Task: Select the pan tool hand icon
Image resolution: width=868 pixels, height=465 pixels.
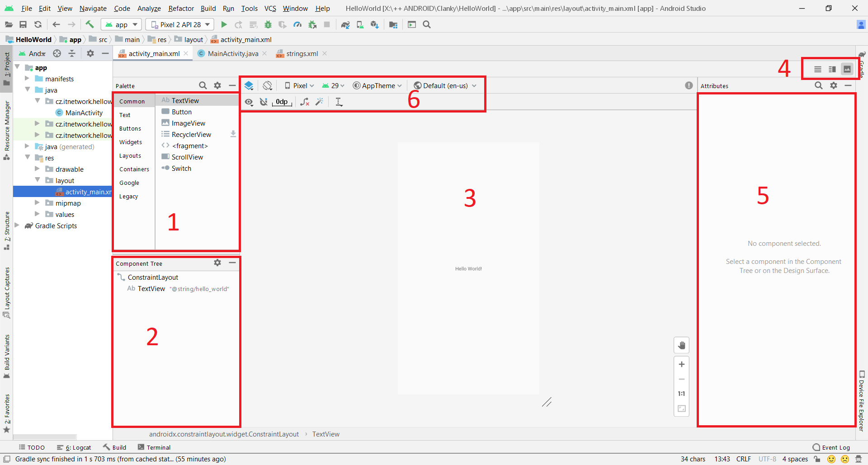Action: pyautogui.click(x=681, y=345)
